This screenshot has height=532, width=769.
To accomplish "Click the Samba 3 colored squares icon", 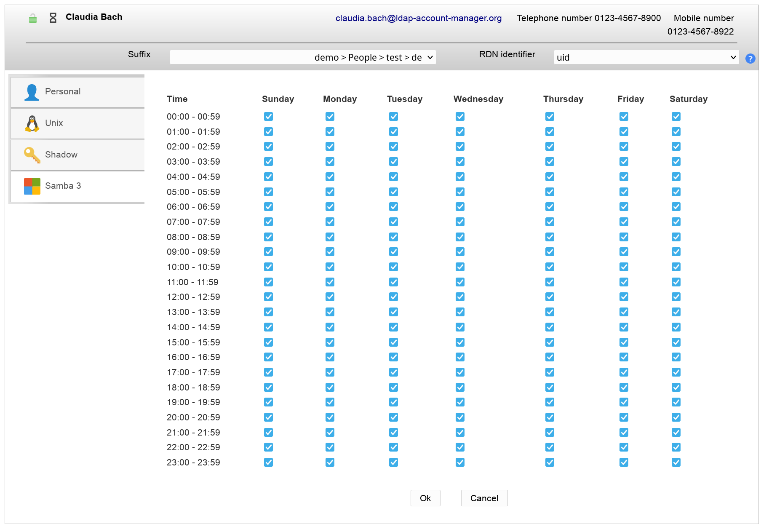I will pyautogui.click(x=32, y=186).
